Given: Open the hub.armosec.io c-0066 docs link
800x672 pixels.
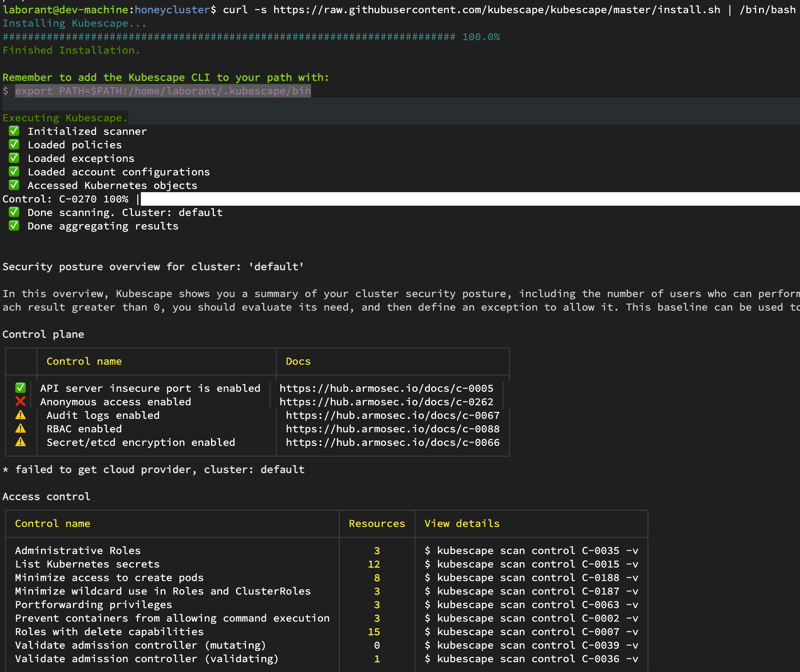Looking at the screenshot, I should coord(393,442).
